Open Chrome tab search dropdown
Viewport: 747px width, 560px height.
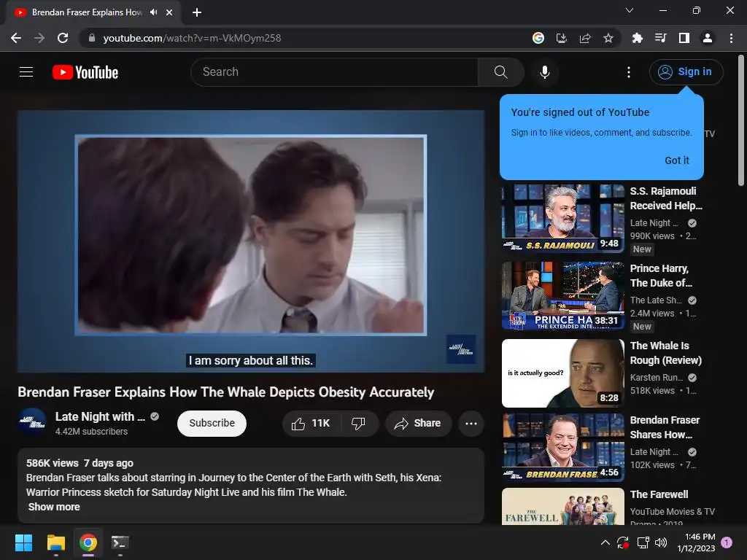(x=630, y=10)
